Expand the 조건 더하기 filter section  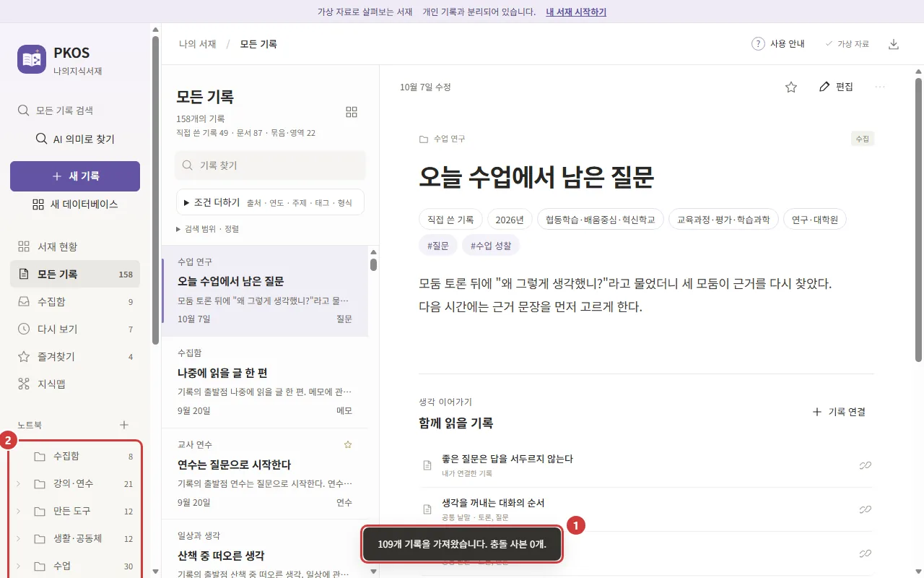[270, 202]
